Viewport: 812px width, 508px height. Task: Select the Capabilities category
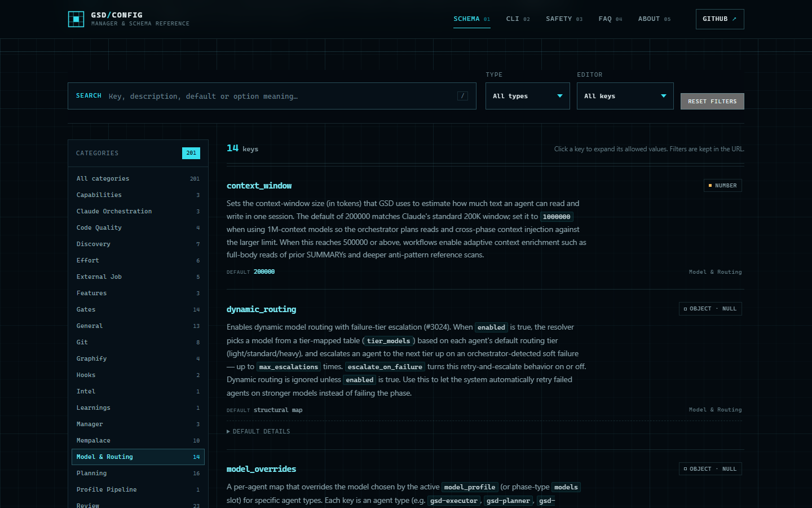click(138, 195)
